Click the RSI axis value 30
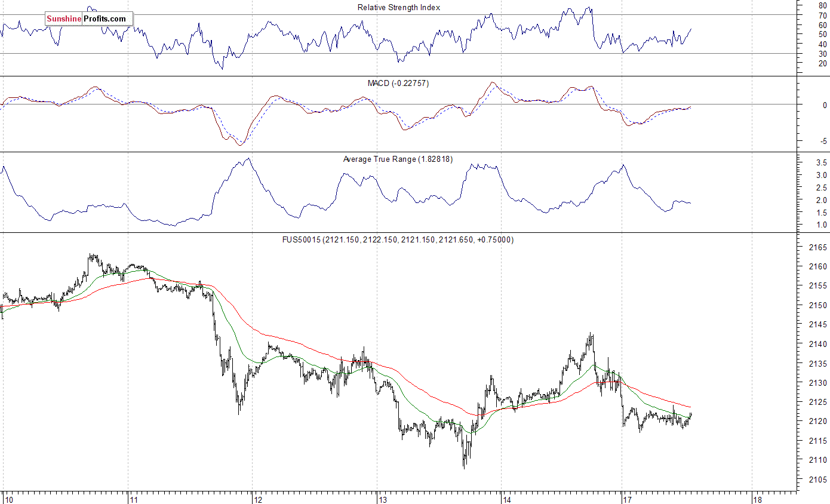The height and width of the screenshot is (504, 830). coord(822,54)
